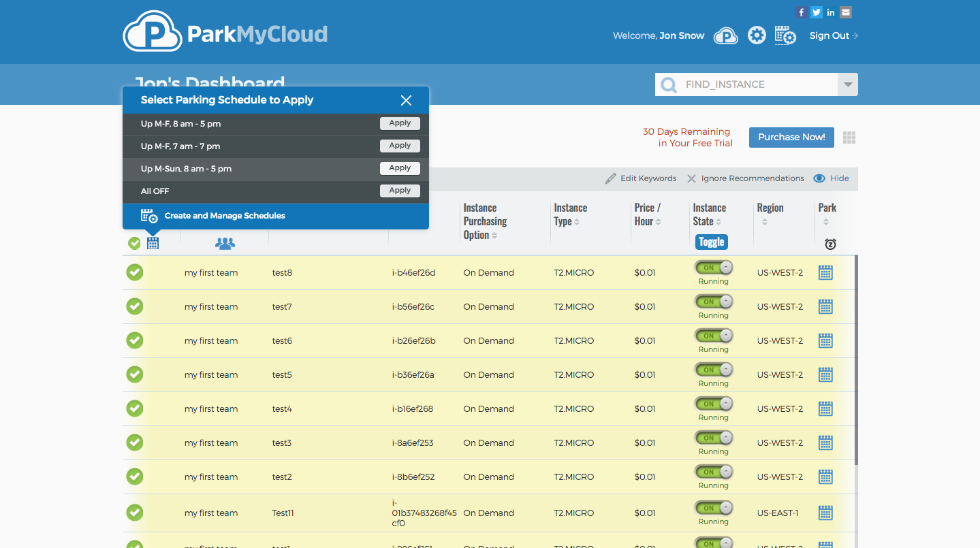This screenshot has width=980, height=548.
Task: Open parking schedule calendar for test8
Action: click(x=825, y=273)
